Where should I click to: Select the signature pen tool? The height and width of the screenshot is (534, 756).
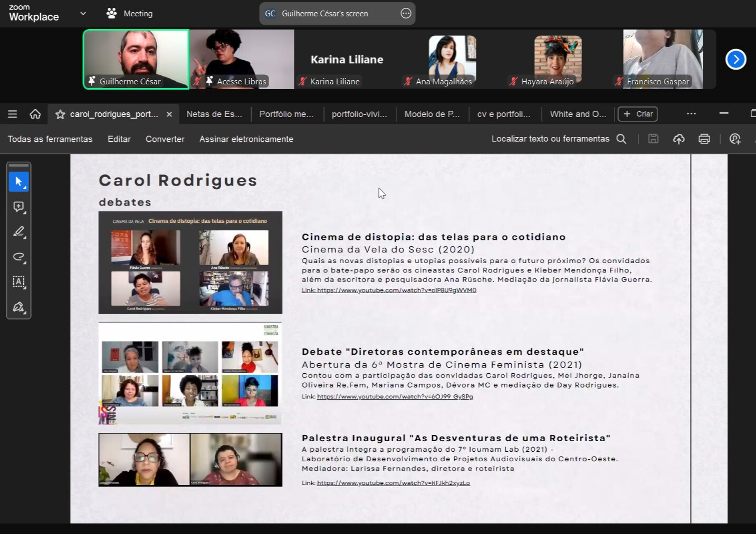(x=18, y=307)
